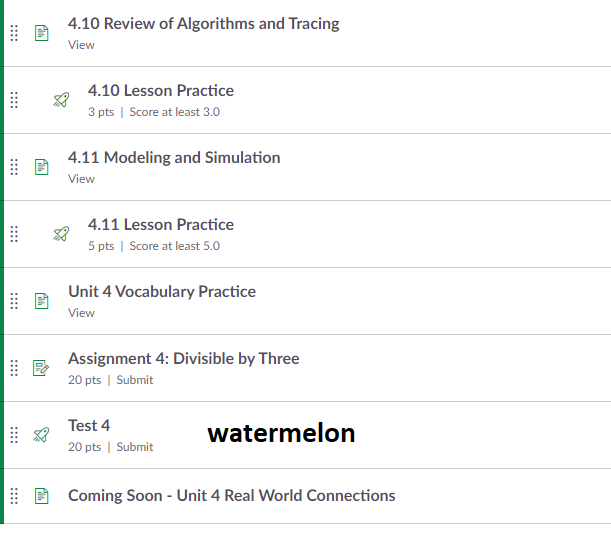
Task: Click rocket icon next to 4.11 Lesson Practice
Action: pos(61,234)
